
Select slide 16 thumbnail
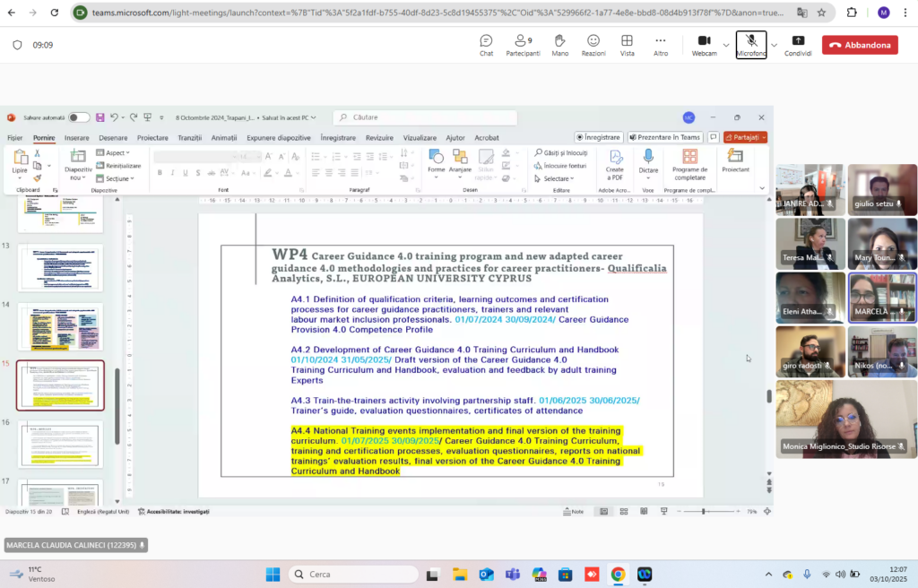60,445
